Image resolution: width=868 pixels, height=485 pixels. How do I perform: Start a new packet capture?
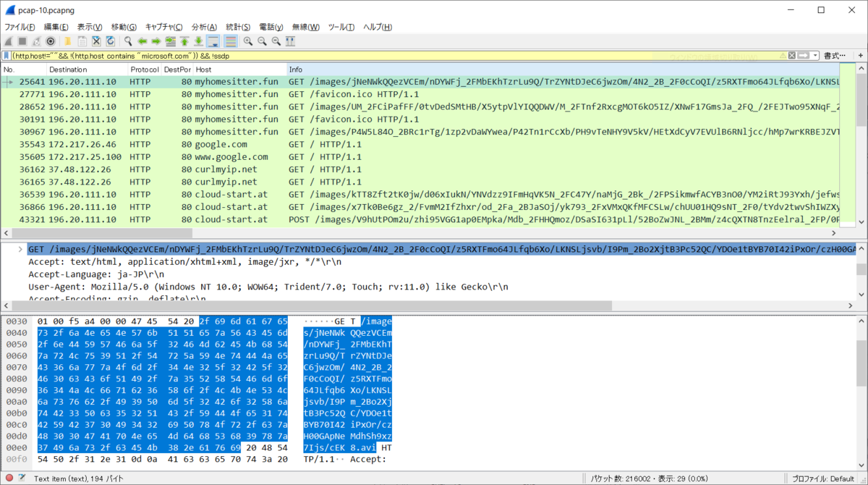8,41
